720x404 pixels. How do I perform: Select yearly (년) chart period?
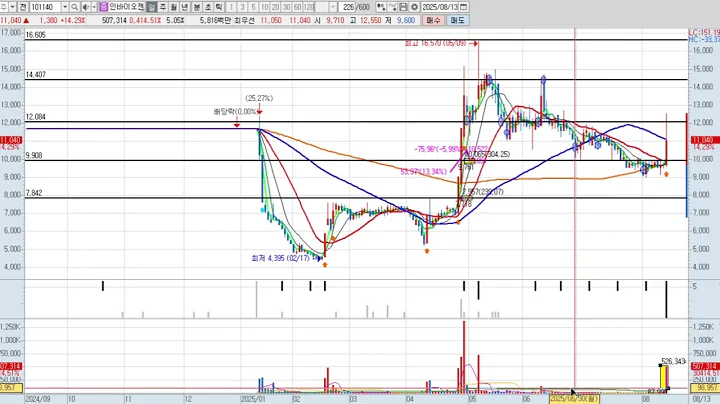tap(185, 7)
